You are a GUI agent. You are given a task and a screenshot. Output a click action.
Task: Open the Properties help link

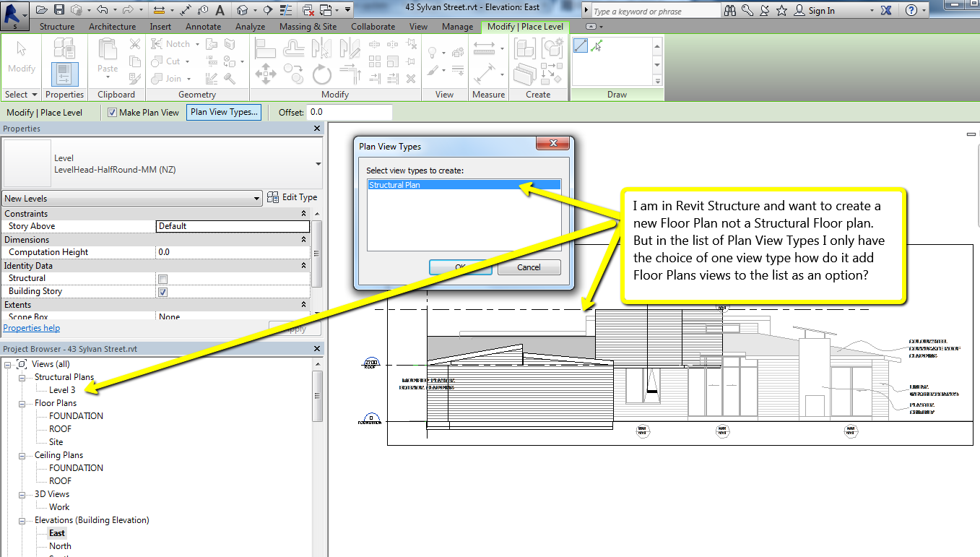click(x=32, y=328)
